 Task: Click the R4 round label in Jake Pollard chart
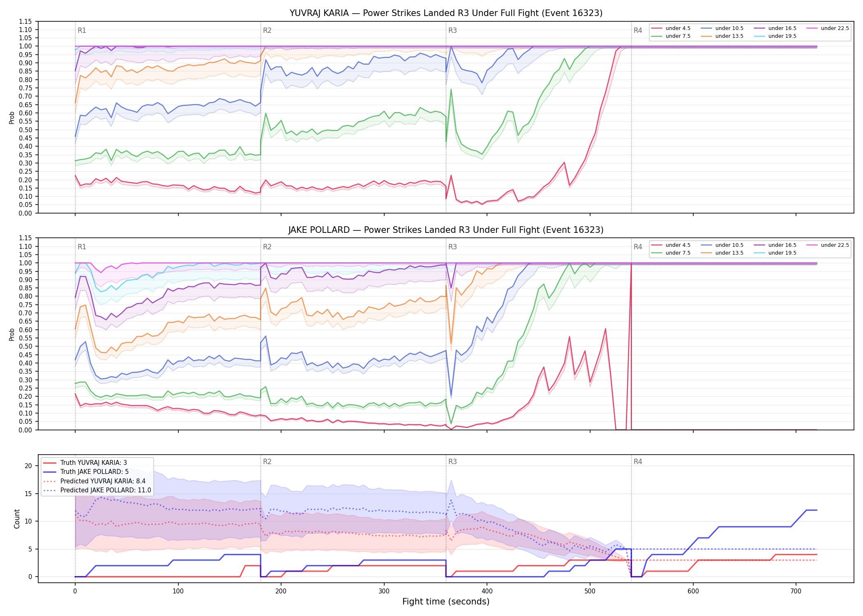click(x=638, y=247)
